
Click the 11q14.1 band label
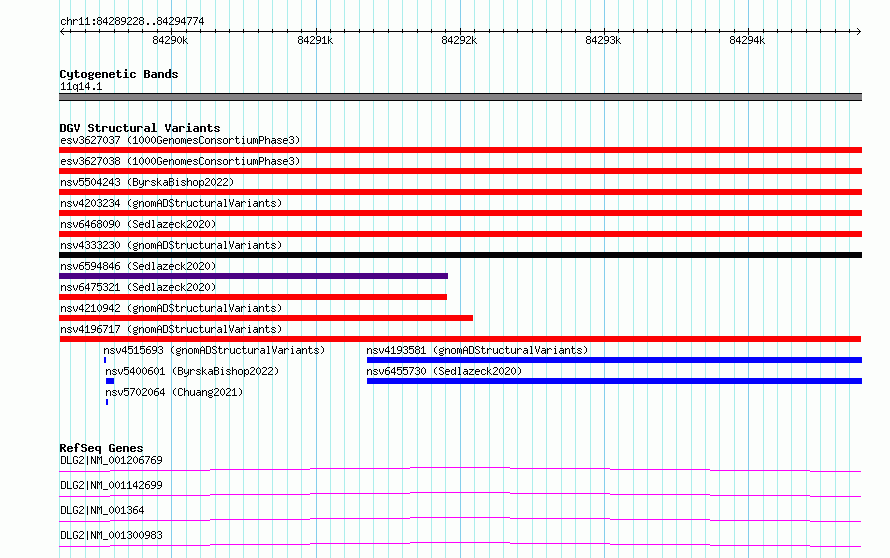point(81,86)
